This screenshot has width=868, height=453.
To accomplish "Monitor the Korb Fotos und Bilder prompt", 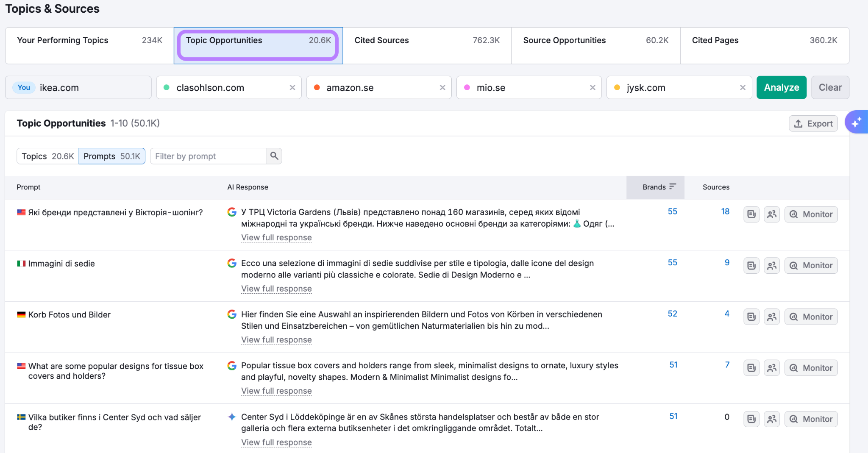I will (811, 317).
